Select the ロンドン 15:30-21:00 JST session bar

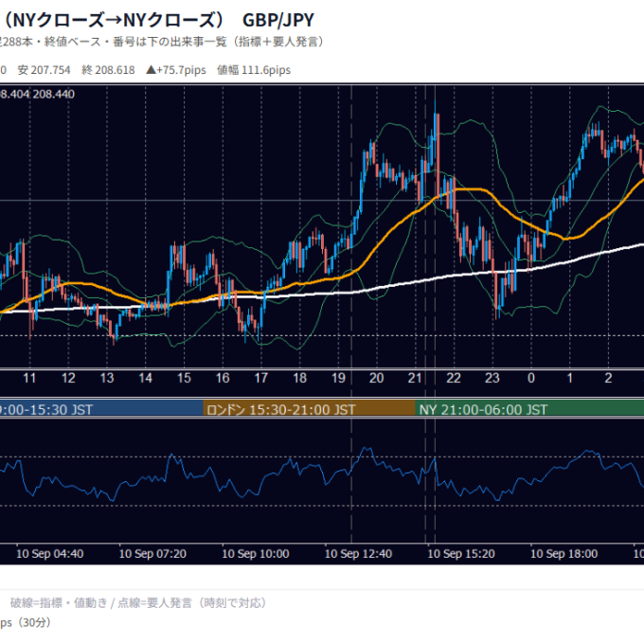[x=310, y=409]
